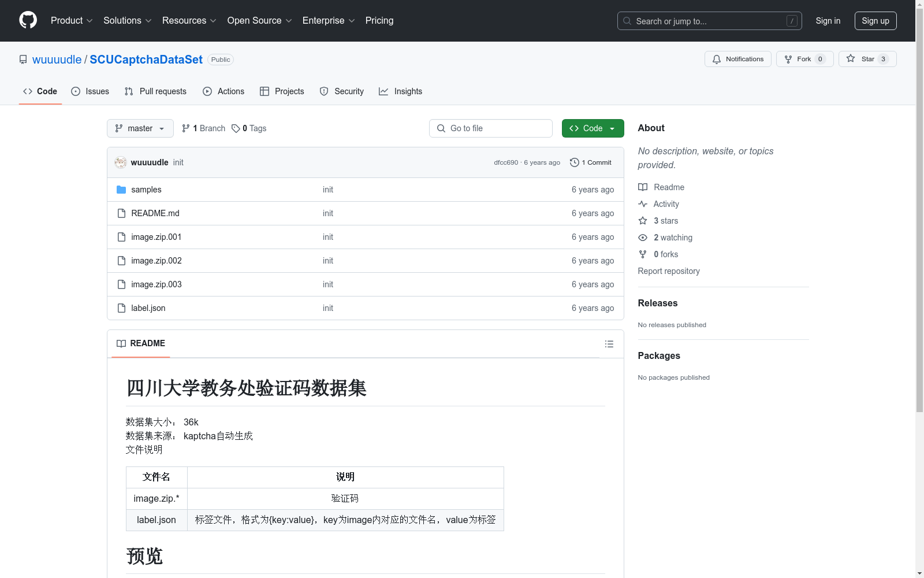Click the tag icon next to 0 Tags

click(x=236, y=128)
